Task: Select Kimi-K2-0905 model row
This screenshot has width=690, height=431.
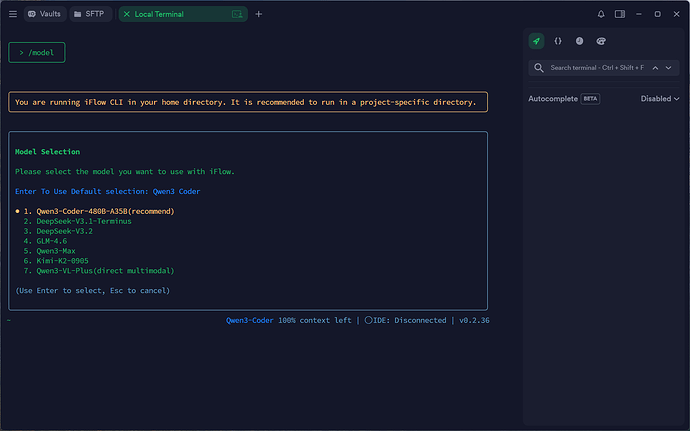Action: coord(56,261)
